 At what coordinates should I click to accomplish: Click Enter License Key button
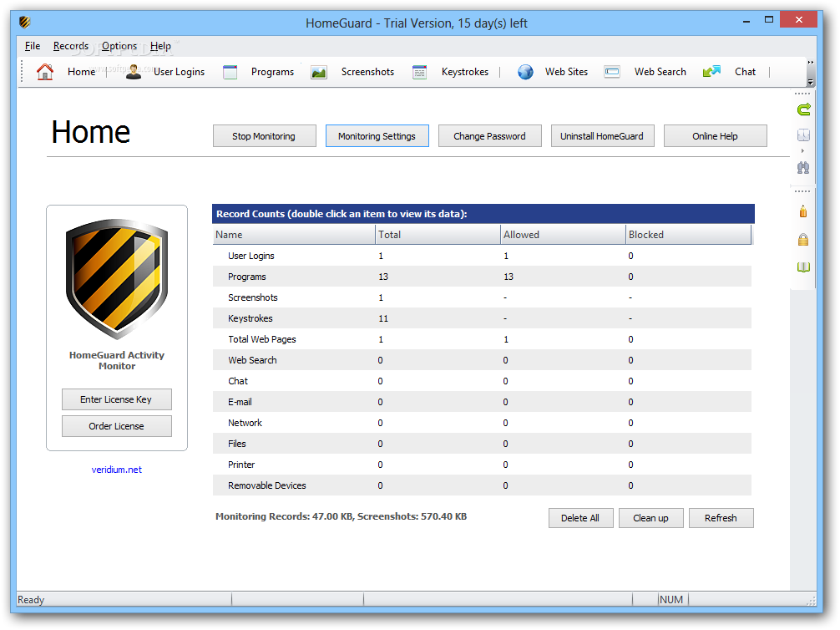click(x=116, y=399)
